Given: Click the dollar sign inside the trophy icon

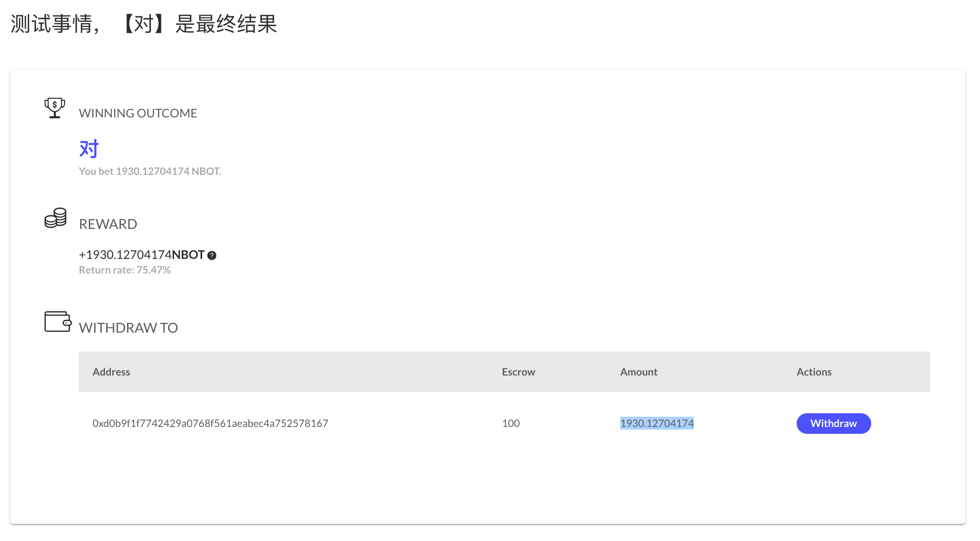Looking at the screenshot, I should click(54, 105).
